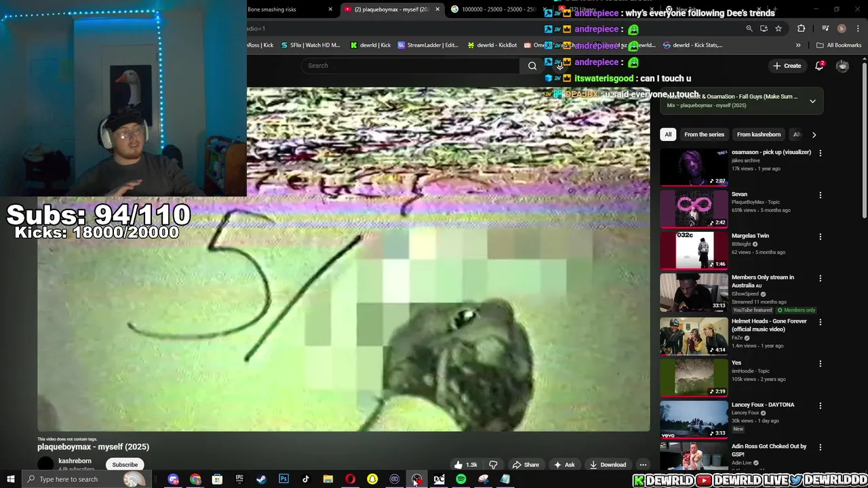
Task: Open osamason pick up thumbnail
Action: click(x=694, y=167)
